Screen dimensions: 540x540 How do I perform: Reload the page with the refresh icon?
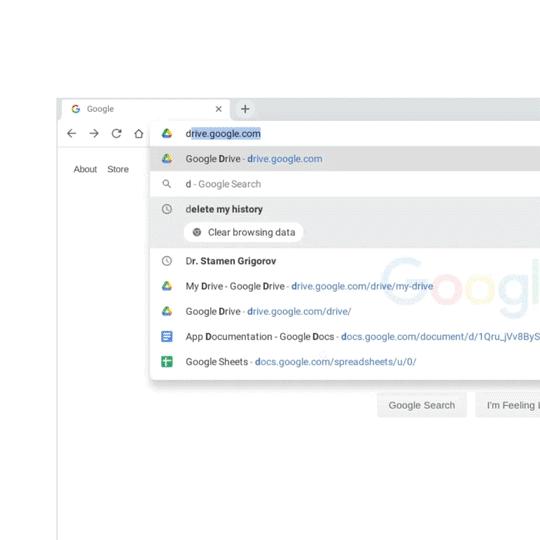pos(116,133)
